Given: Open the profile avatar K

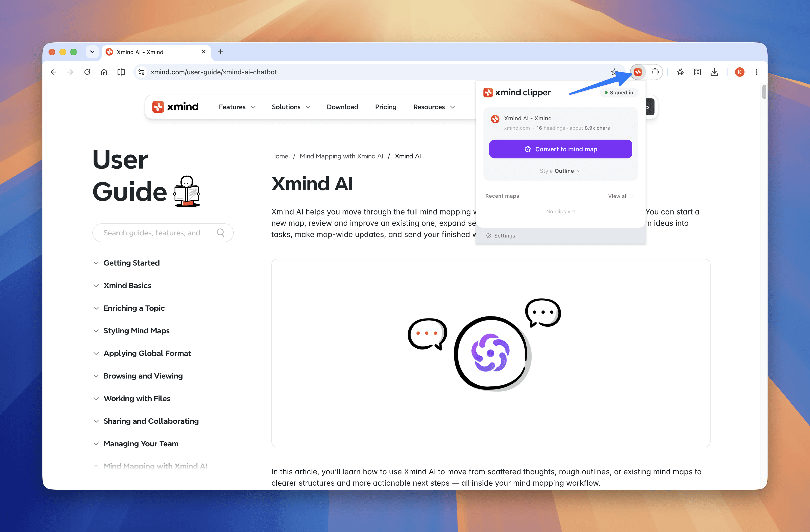Looking at the screenshot, I should [740, 72].
